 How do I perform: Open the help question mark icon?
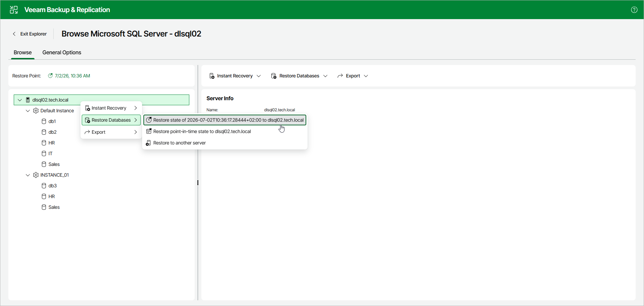click(634, 10)
